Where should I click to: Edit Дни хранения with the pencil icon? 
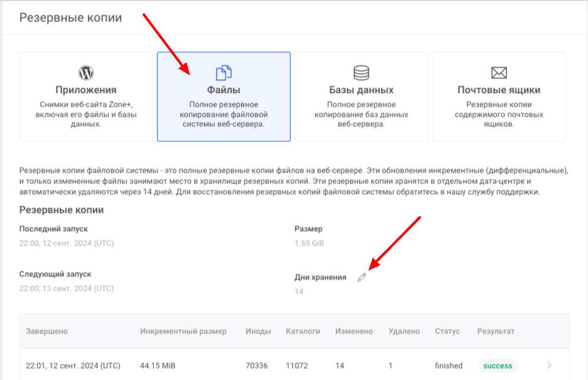pos(361,277)
